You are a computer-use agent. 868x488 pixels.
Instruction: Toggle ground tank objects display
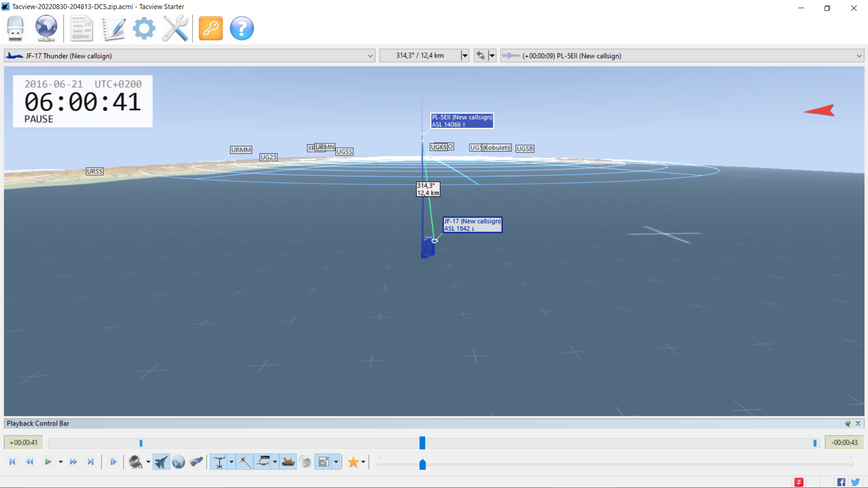288,462
